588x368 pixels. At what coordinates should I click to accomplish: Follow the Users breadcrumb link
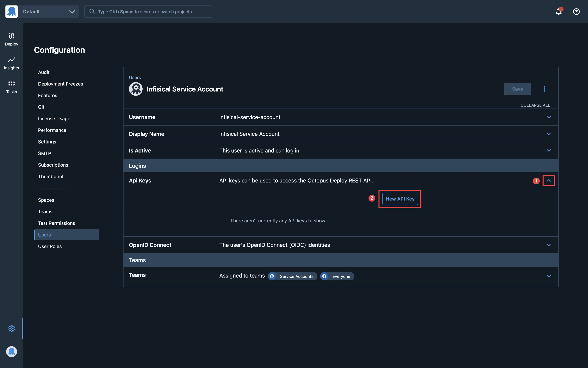coord(135,77)
